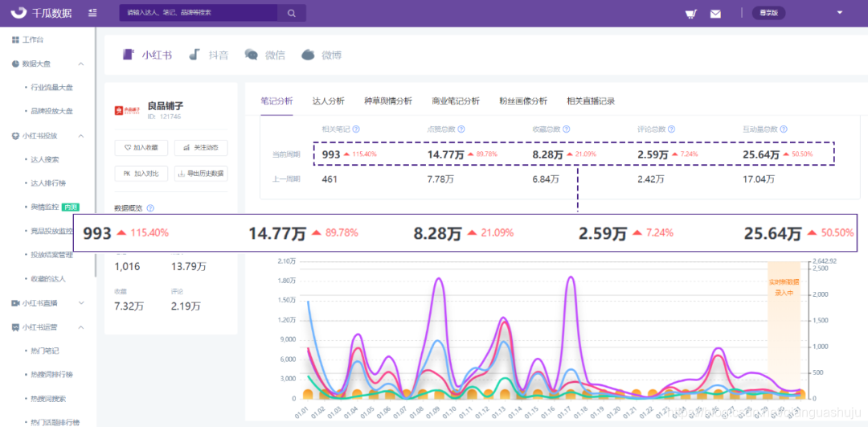Select the 粉丝画像分析 tab
868x427 pixels.
(523, 101)
